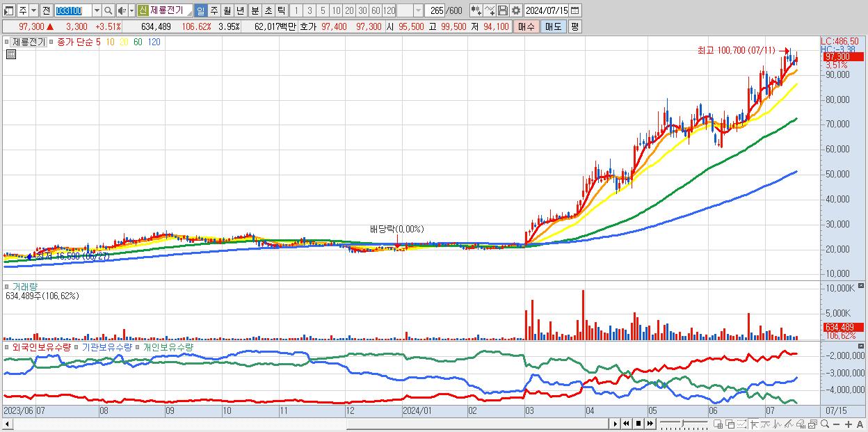
Task: Open chart settings gear icon
Action: click(x=515, y=10)
